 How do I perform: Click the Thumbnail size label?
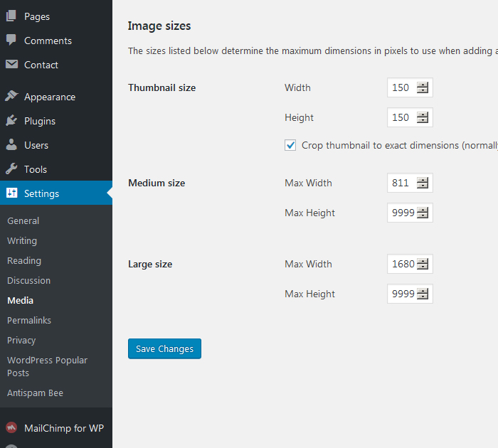pos(161,87)
